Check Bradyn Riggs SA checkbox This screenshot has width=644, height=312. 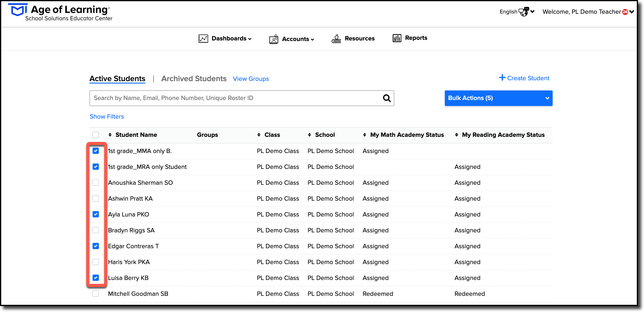[96, 230]
